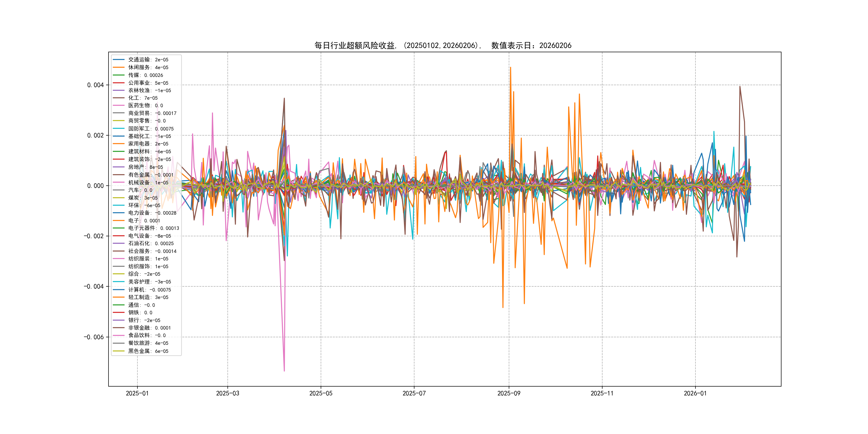Screen dimensions: 868x434
Task: Click the 0.000 y-axis tick label
Action: (x=95, y=186)
